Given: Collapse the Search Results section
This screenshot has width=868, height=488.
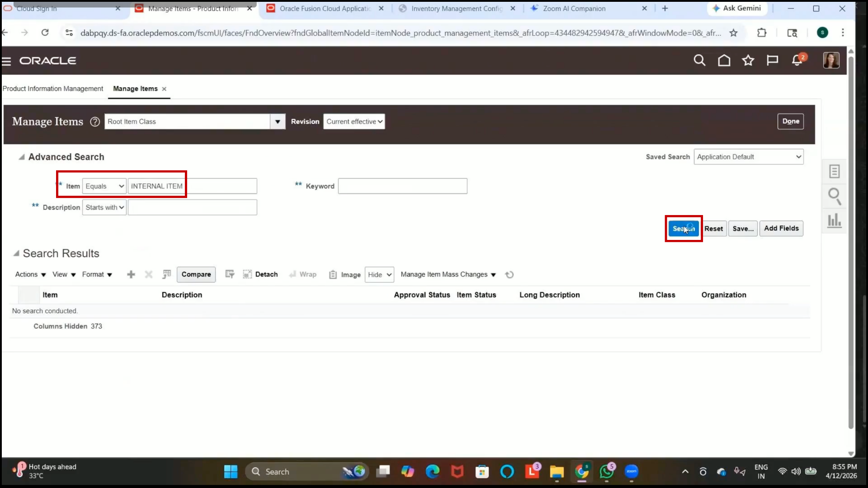Looking at the screenshot, I should [x=16, y=253].
